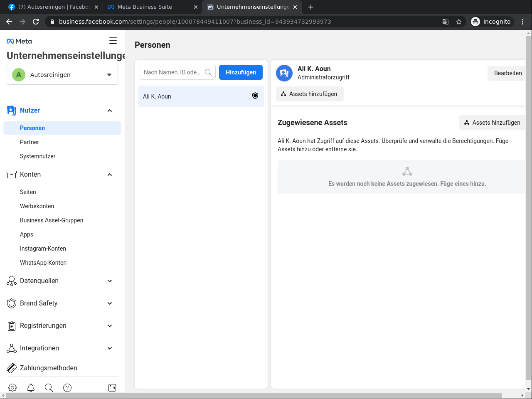Expand the Integrationen section chevron

pyautogui.click(x=110, y=348)
